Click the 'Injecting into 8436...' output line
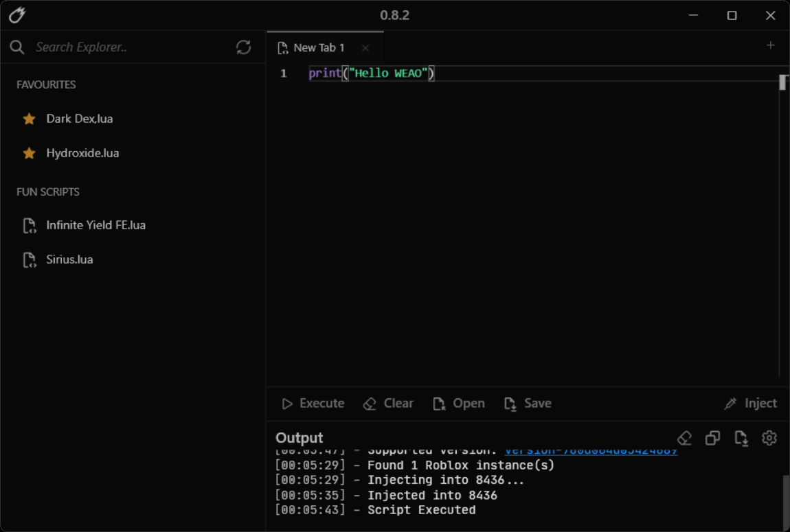 pos(400,480)
